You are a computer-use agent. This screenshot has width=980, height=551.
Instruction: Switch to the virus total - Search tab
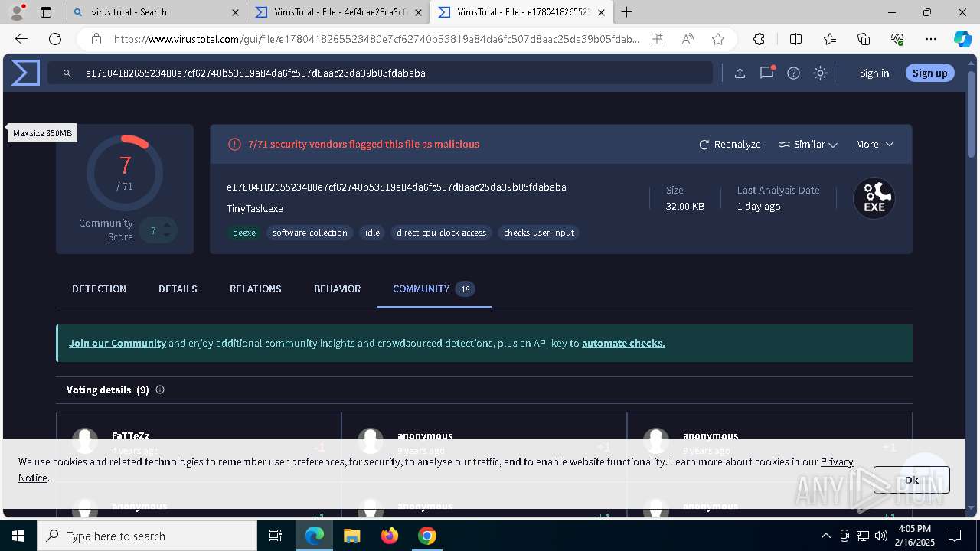[x=155, y=12]
